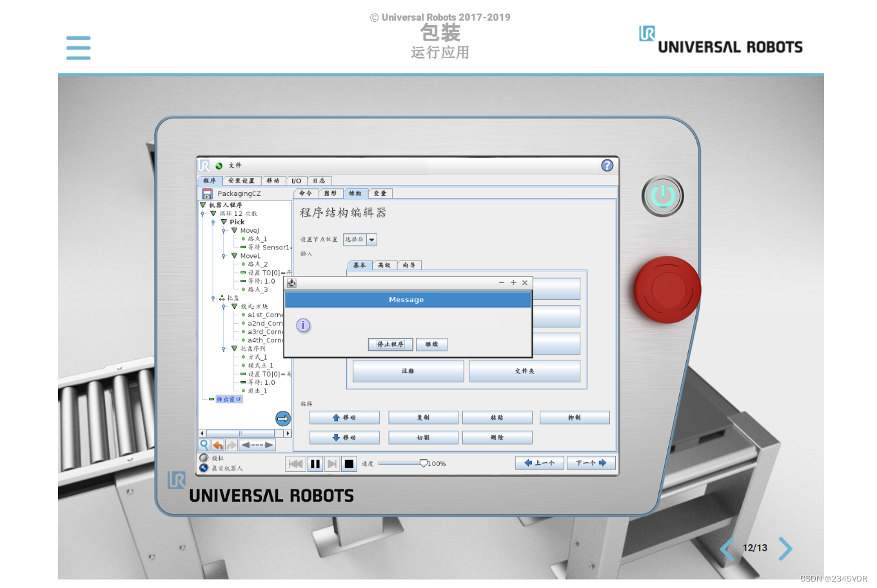Click 继续 to continue the program
Viewport: 877px width, 588px height.
(x=431, y=344)
